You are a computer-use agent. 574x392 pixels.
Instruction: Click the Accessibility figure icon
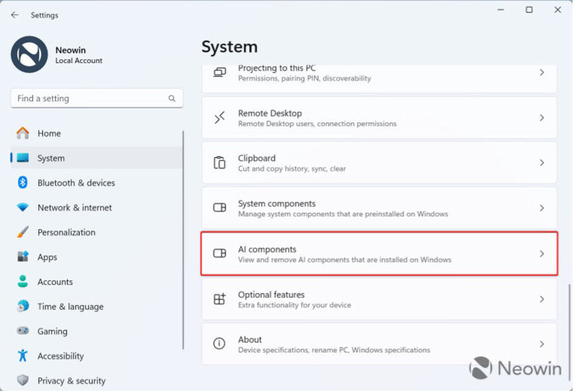pyautogui.click(x=23, y=356)
